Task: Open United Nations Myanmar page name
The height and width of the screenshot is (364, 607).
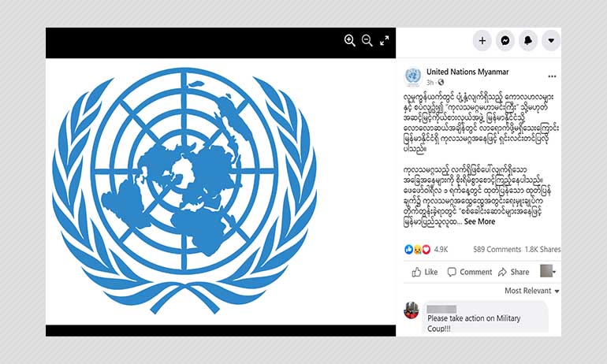Action: tap(467, 72)
